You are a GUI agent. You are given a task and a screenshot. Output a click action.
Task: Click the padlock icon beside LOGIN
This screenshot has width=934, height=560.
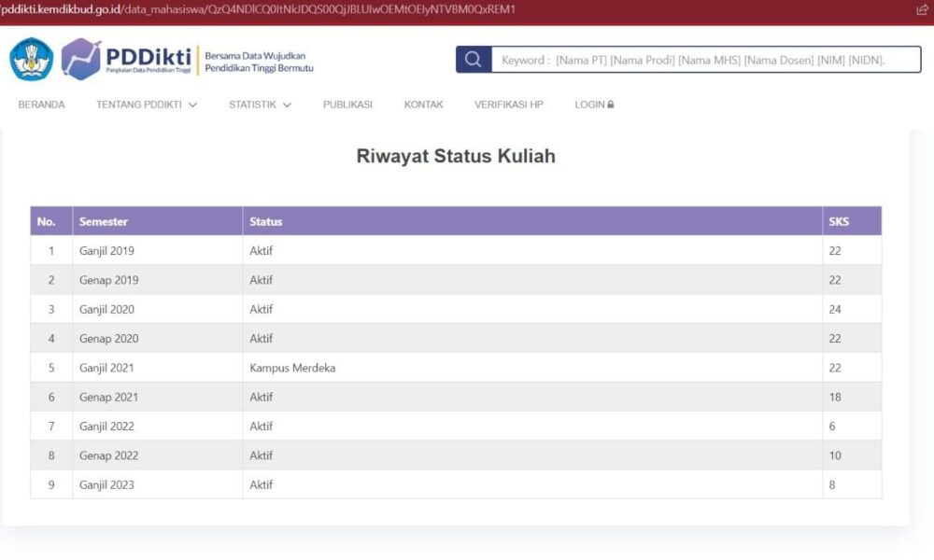(611, 105)
